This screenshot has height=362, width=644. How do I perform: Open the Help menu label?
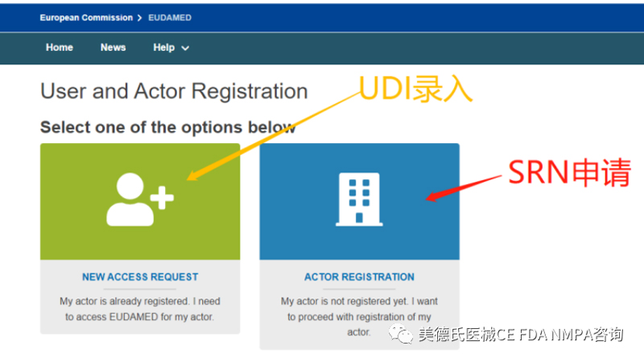(x=163, y=47)
